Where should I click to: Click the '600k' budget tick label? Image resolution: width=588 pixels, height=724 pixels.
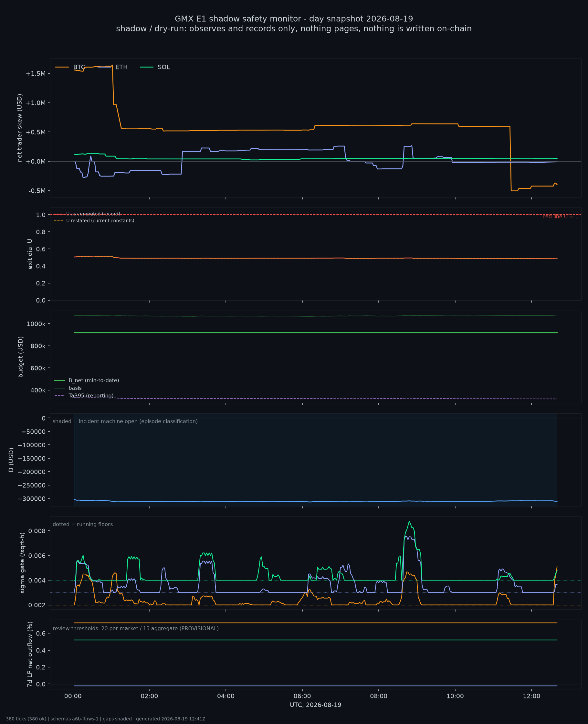(38, 368)
